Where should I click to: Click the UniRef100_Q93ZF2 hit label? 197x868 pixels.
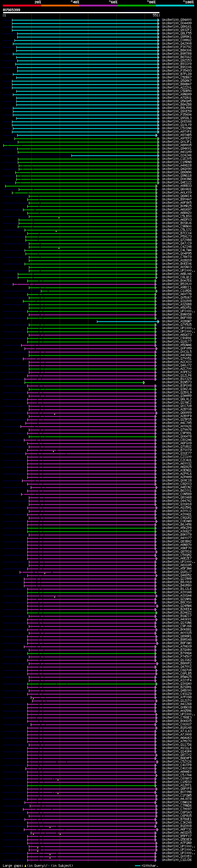point(177,30)
